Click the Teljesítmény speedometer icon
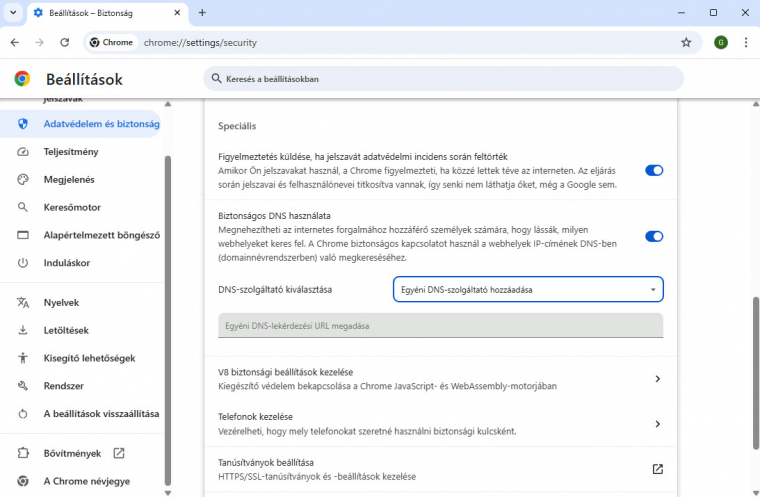Screen dimensions: 760x497 click(x=23, y=152)
